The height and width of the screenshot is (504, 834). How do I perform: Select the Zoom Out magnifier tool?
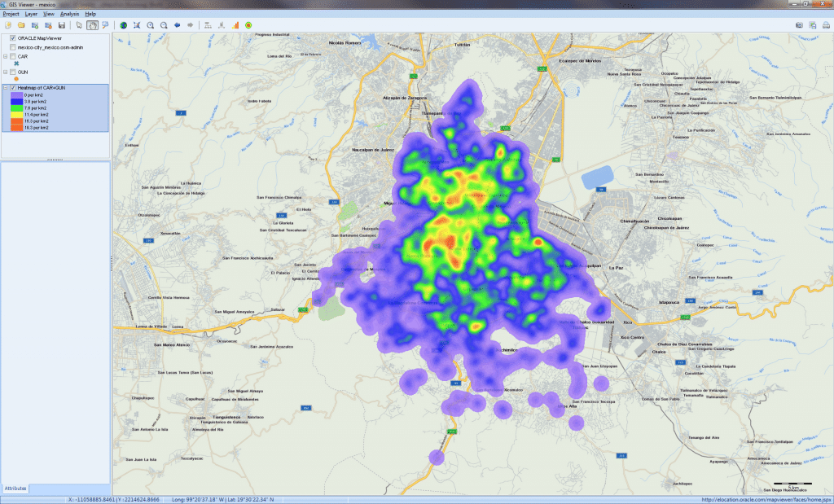click(164, 25)
